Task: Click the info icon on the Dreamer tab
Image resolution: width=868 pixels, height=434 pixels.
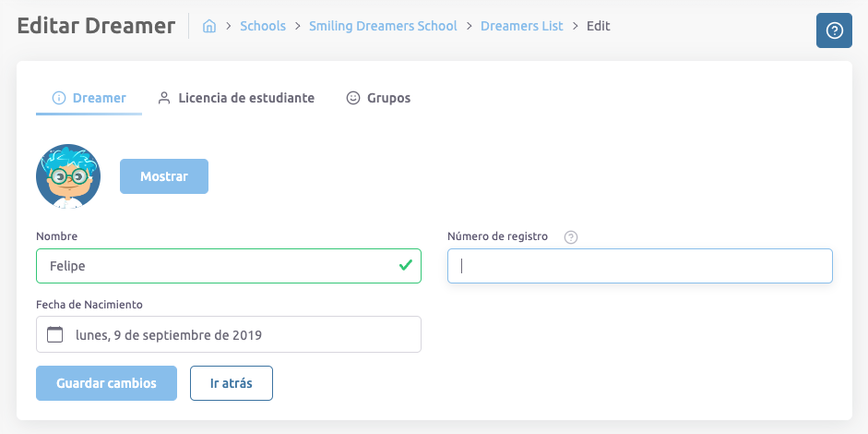Action: (x=59, y=98)
